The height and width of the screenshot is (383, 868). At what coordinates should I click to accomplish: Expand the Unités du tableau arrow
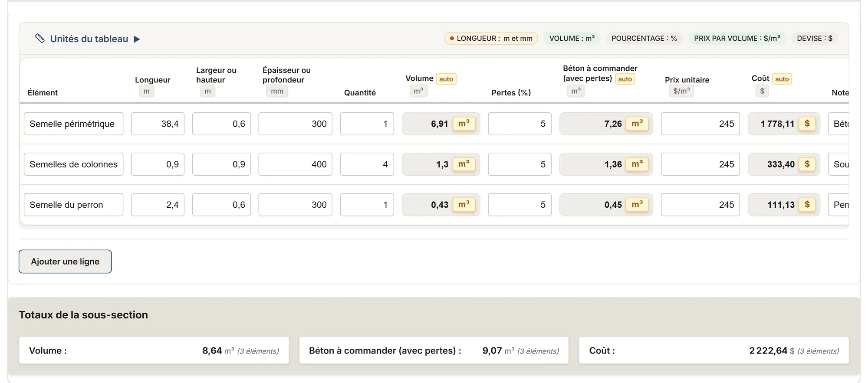pos(137,39)
